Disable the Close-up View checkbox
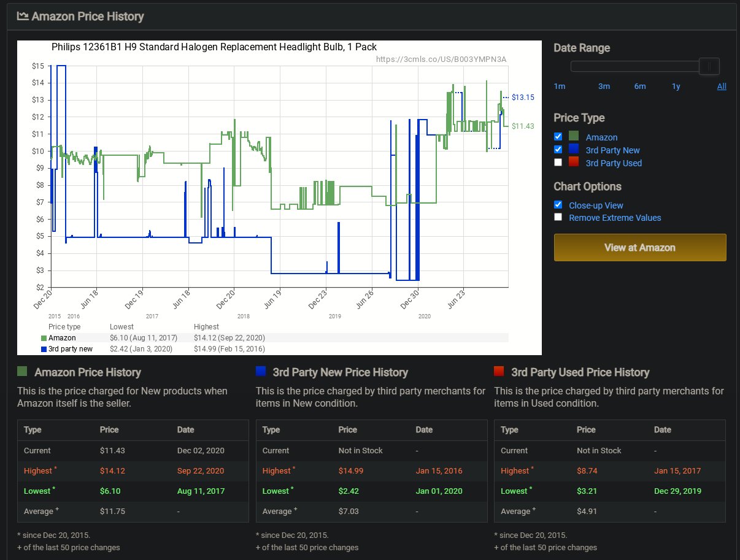This screenshot has height=560, width=740. point(558,205)
